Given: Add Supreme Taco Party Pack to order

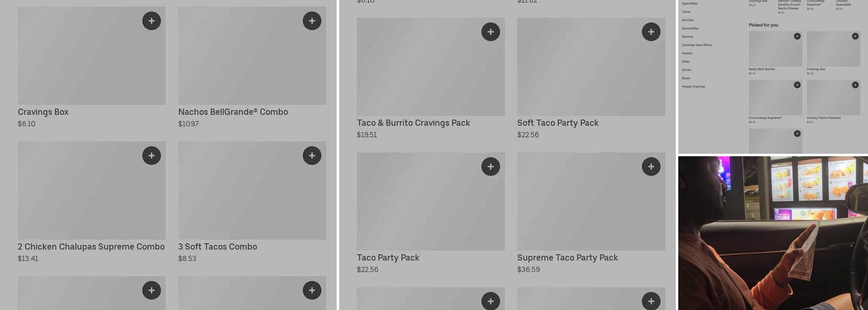Looking at the screenshot, I should point(651,167).
